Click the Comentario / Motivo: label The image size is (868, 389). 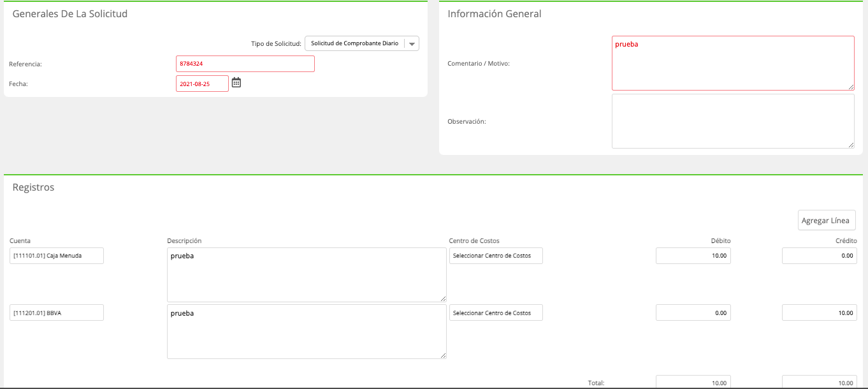pos(479,64)
